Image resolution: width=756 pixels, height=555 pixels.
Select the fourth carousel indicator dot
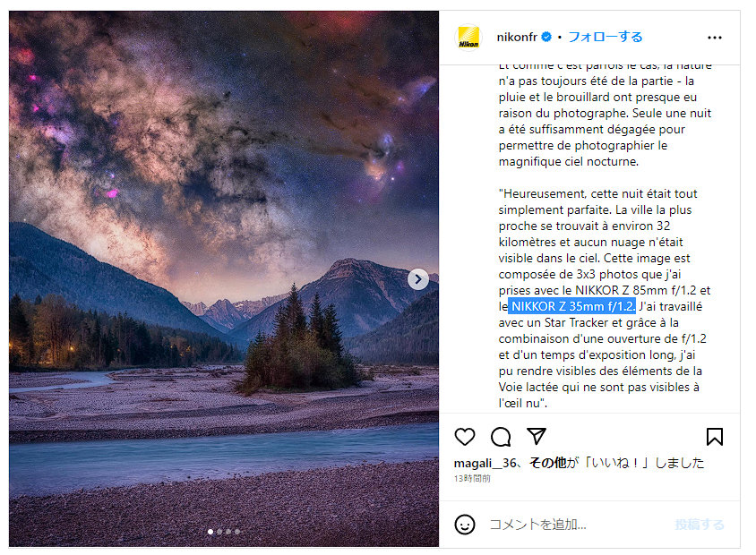237,532
